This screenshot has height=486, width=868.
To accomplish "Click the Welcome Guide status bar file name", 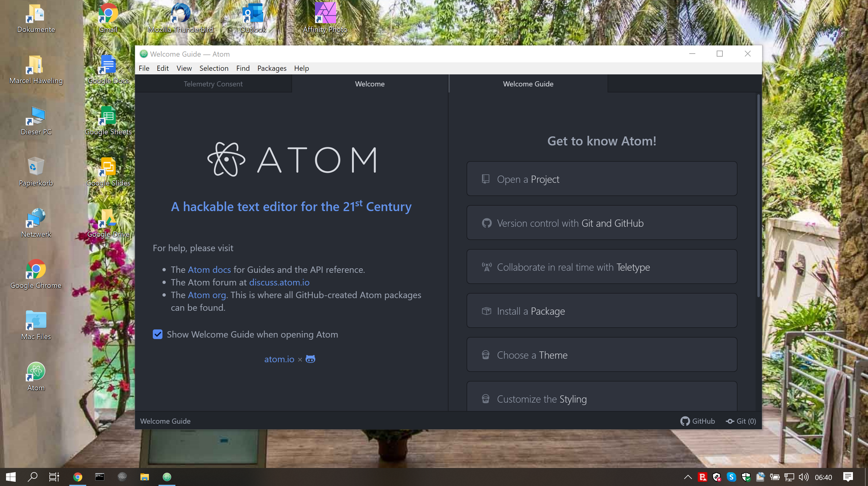I will tap(165, 421).
